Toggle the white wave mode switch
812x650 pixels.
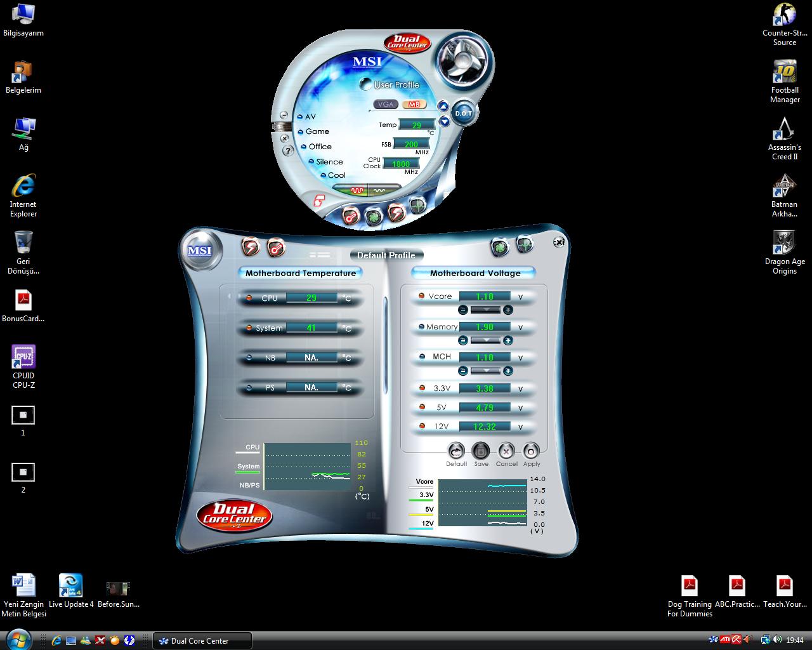point(380,190)
